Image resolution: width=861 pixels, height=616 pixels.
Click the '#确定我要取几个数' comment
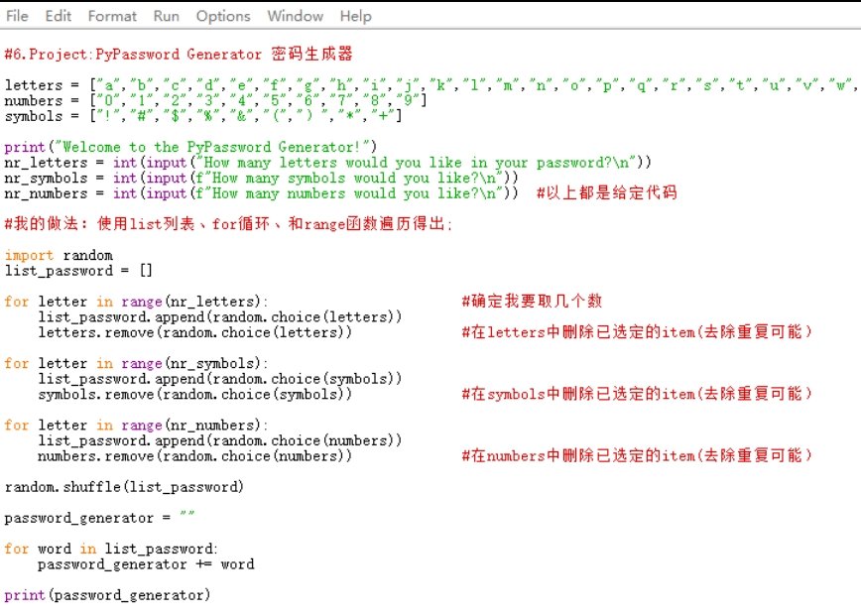(532, 301)
